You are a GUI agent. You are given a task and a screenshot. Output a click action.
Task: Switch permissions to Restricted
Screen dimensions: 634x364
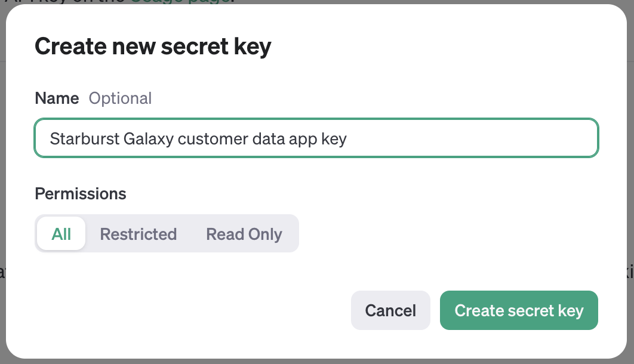tap(138, 234)
